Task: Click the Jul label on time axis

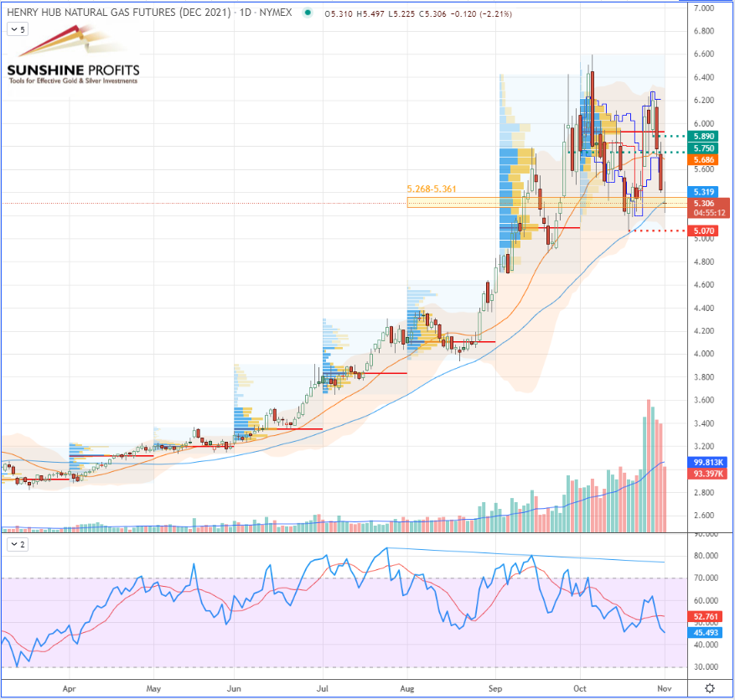Action: pos(323,688)
